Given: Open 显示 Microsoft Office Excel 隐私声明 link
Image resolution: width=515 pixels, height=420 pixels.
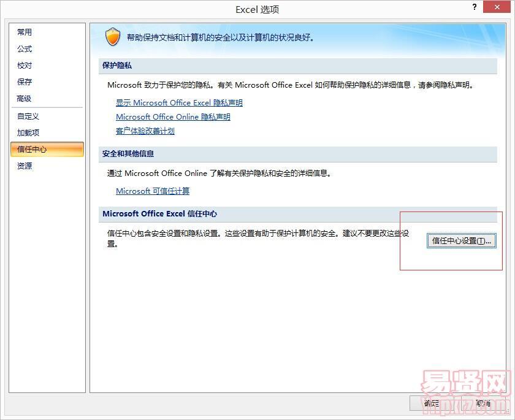Looking at the screenshot, I should click(179, 103).
